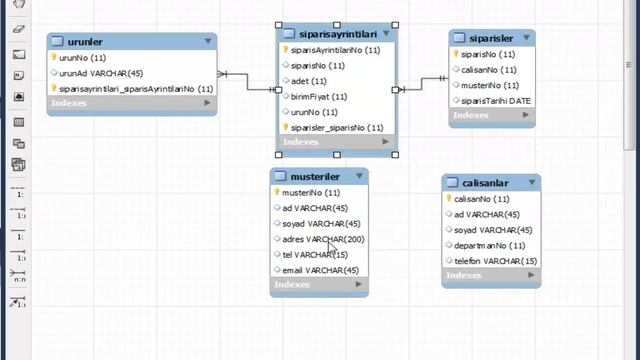Viewport: 640px width, 360px height.
Task: Expand Indexes section of siparisler table
Action: click(526, 115)
